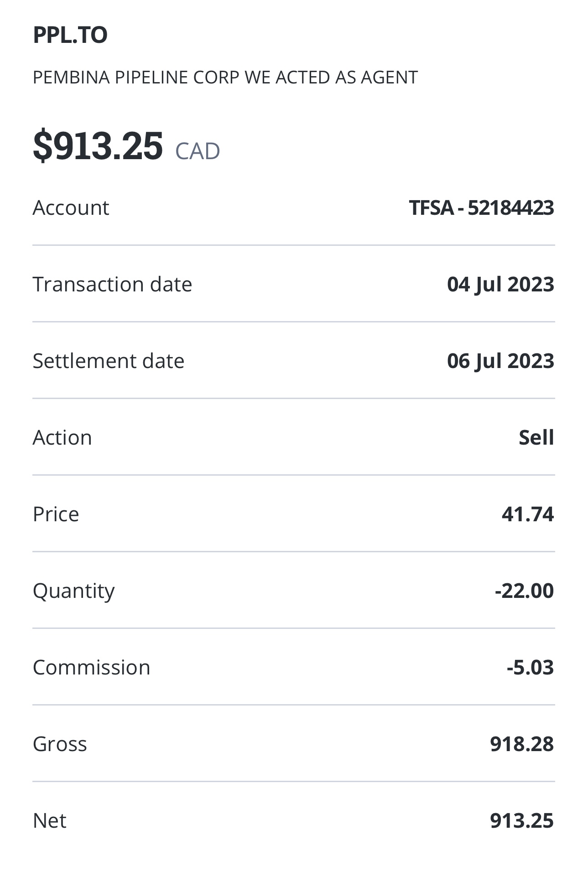Select the Price row label
This screenshot has width=588, height=882.
[56, 514]
